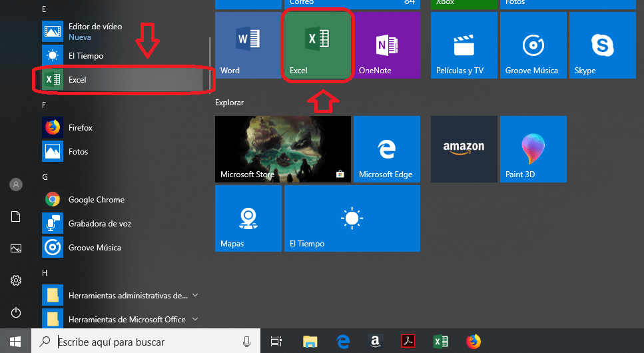Screen dimensions: 644x353
Task: Launch the Excel tile
Action: click(318, 45)
